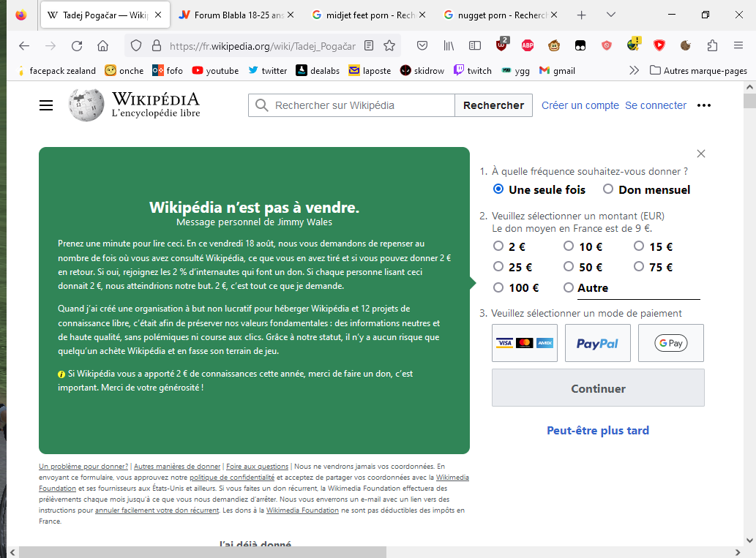
Task: Click the vertical scrollbar thumb
Action: 749,101
